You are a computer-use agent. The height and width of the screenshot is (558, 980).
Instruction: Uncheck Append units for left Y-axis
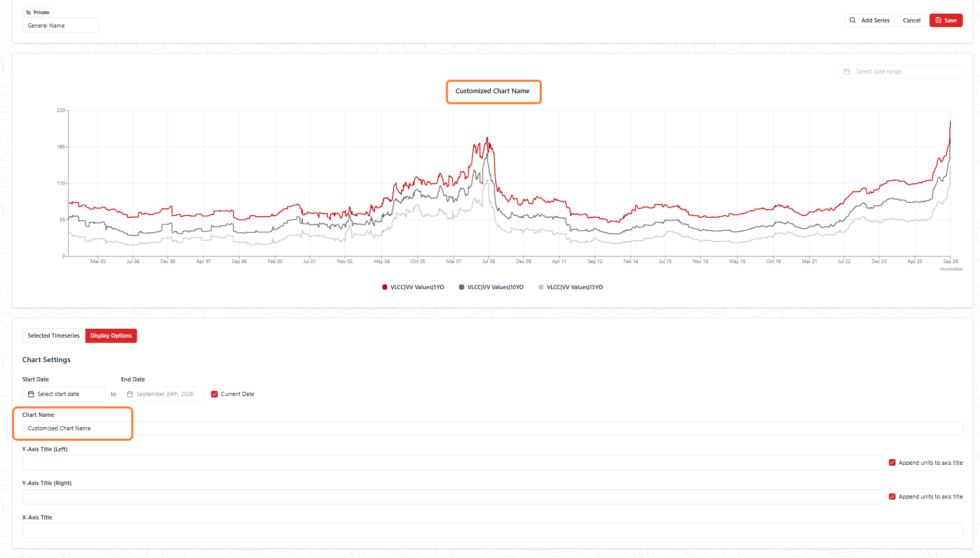892,463
